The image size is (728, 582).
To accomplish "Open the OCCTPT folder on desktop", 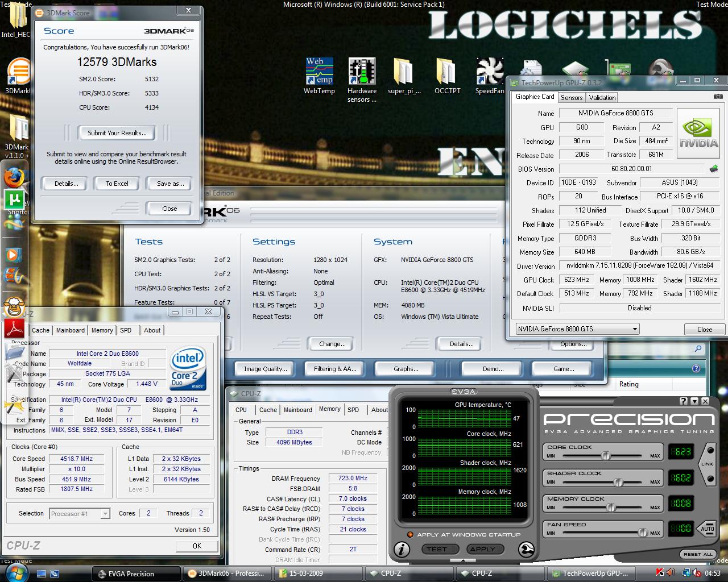I will (x=447, y=76).
